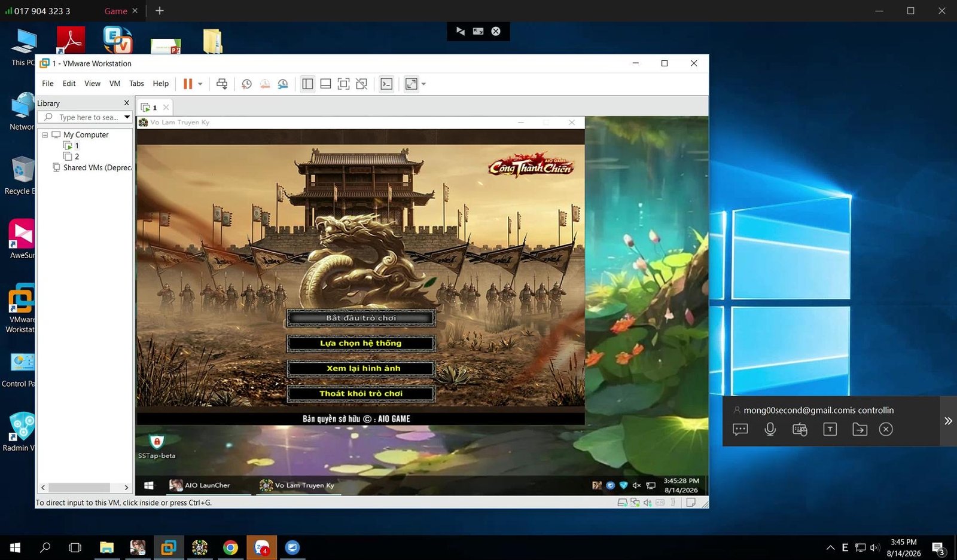Select virtual machine 1 in library
957x560 pixels.
click(71, 146)
